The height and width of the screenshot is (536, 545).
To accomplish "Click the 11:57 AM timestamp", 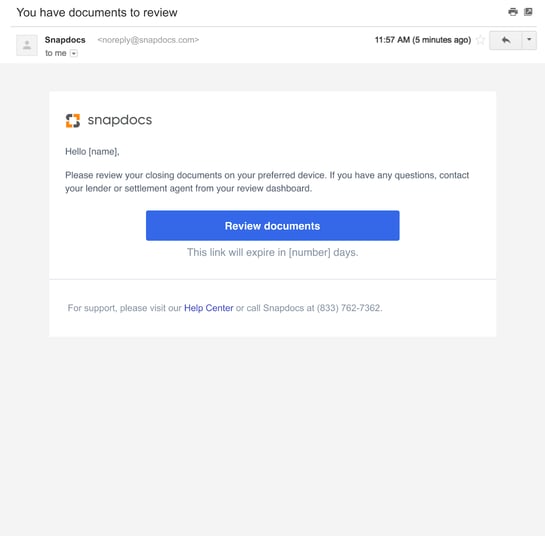I will (423, 40).
